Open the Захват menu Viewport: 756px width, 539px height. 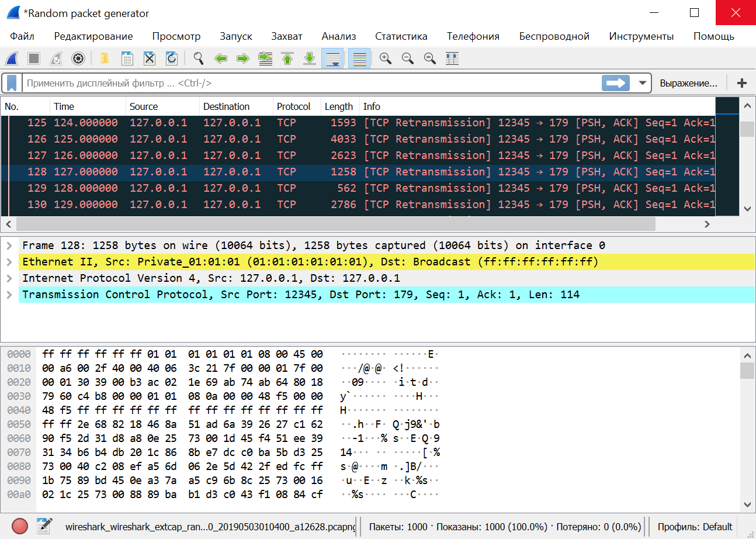(x=287, y=36)
